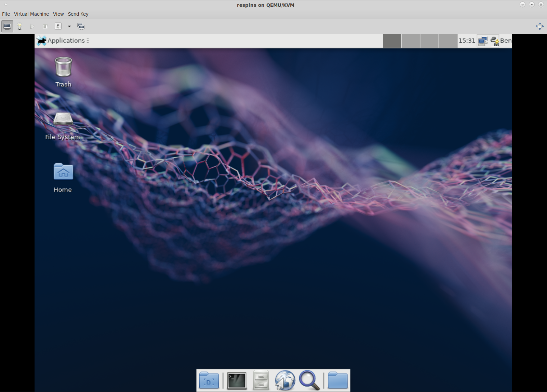Viewport: 547px width, 392px height.
Task: Manage VM snapshots
Action: pos(81,26)
